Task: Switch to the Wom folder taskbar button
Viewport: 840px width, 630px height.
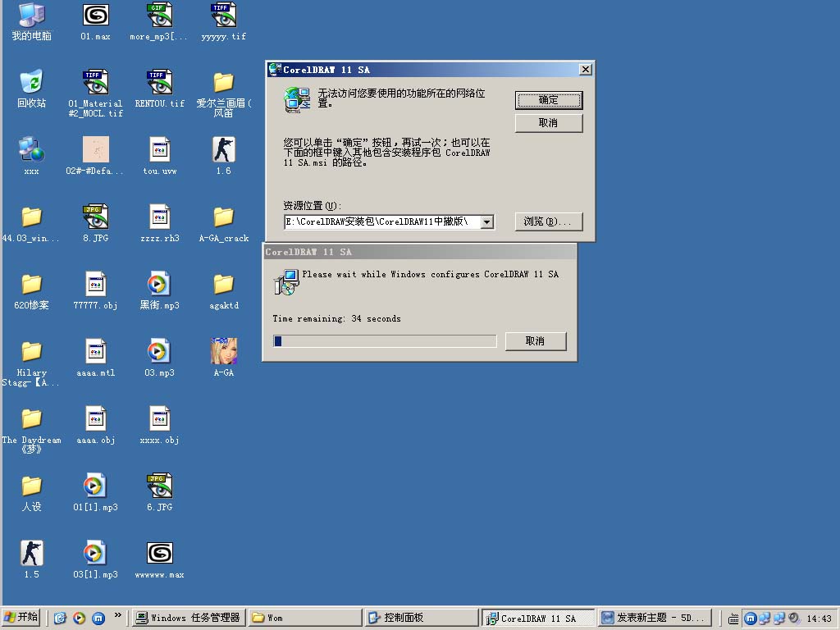Action: [x=305, y=619]
